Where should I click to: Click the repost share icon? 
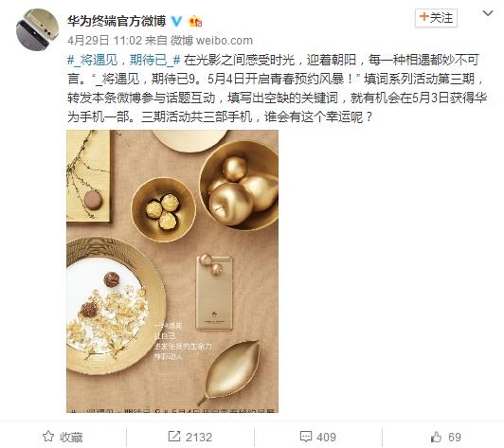pos(174,437)
